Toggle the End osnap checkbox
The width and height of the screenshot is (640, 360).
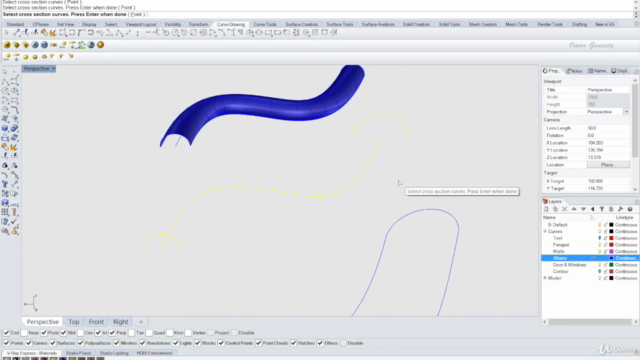pyautogui.click(x=6, y=333)
